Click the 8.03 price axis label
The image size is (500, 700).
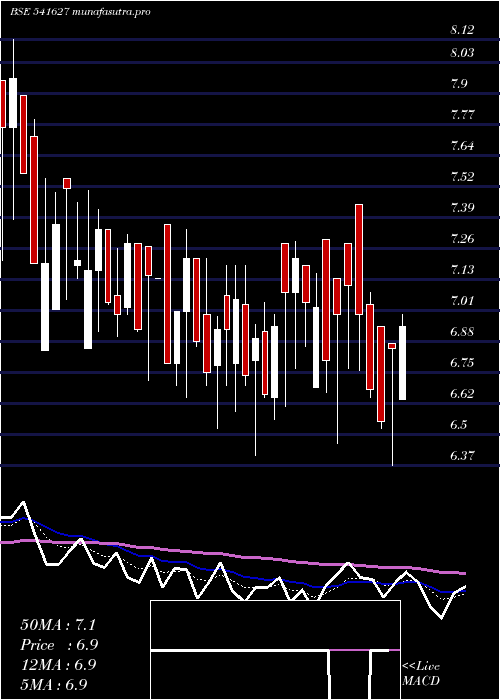point(462,53)
